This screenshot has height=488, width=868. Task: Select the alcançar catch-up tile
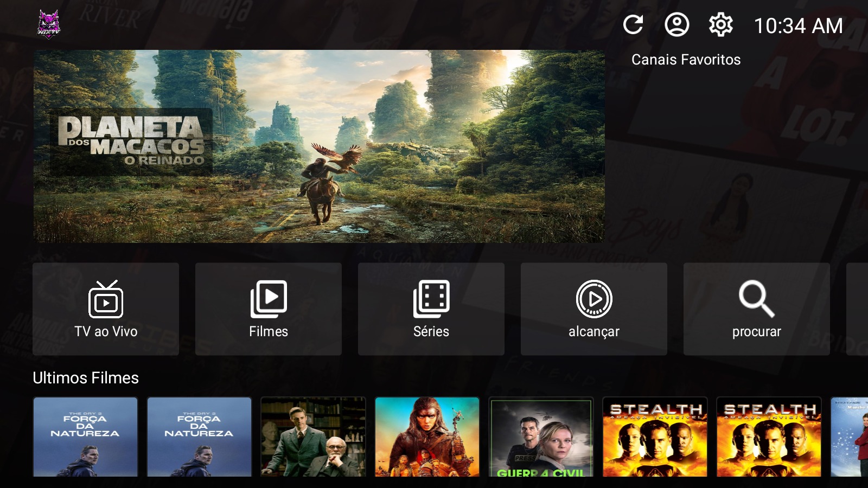point(594,309)
